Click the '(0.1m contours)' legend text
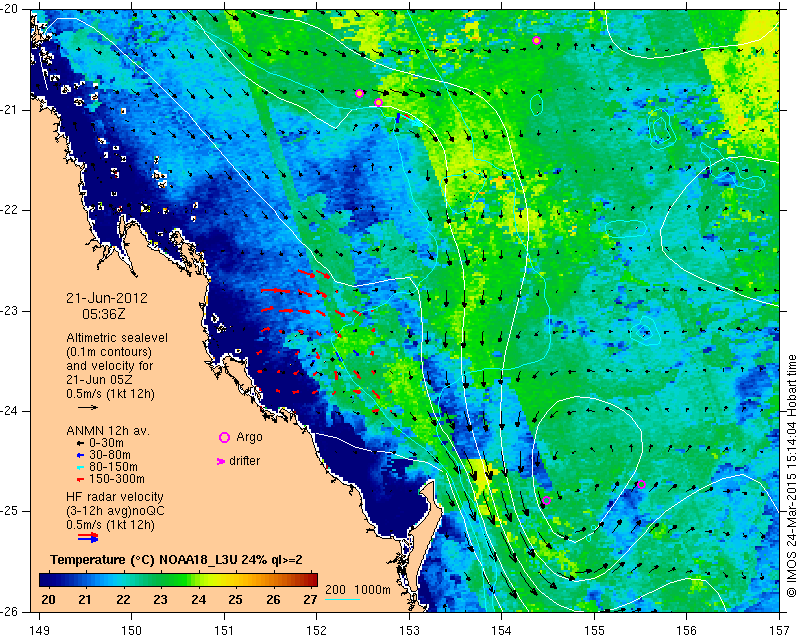This screenshot has width=800, height=640. tap(109, 352)
